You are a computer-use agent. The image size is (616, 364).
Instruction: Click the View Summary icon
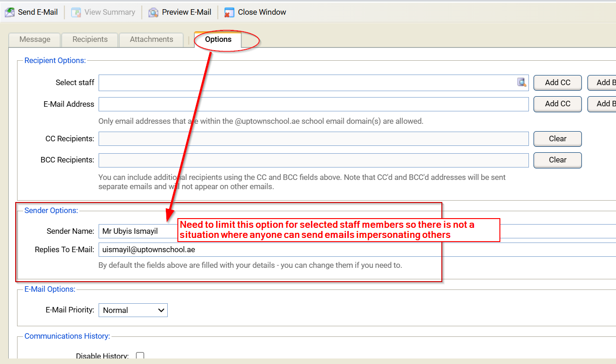click(76, 12)
